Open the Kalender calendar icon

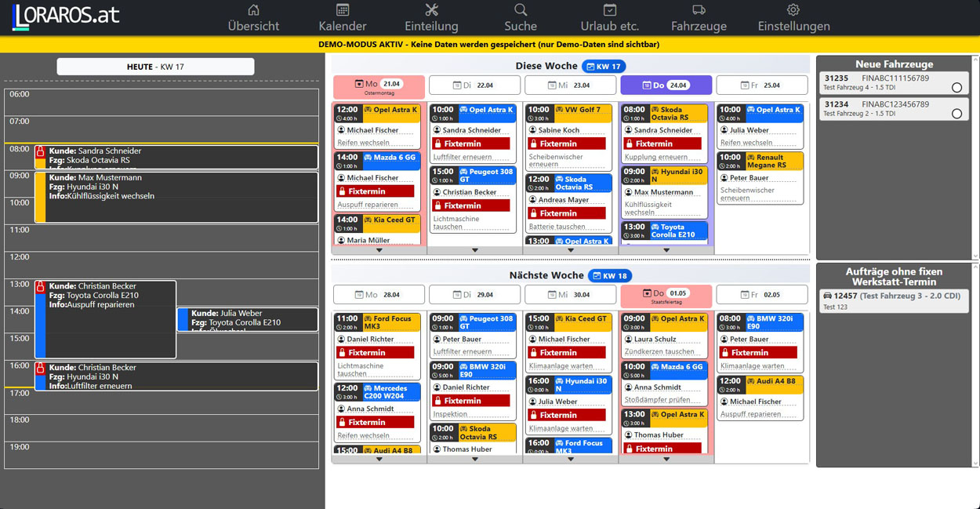pos(343,10)
